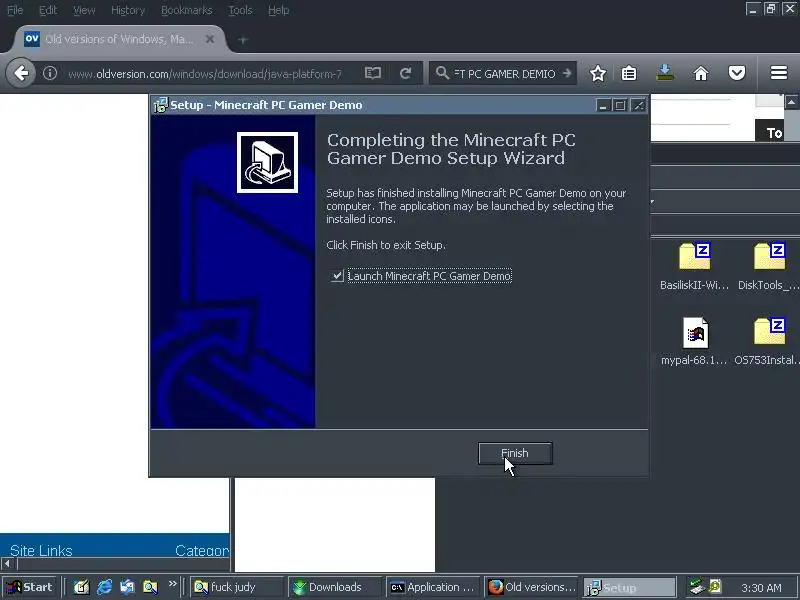Screen dimensions: 800x600
Task: Uncheck Launch Minecraft PC Gamer Demo checkbox
Action: click(x=337, y=276)
